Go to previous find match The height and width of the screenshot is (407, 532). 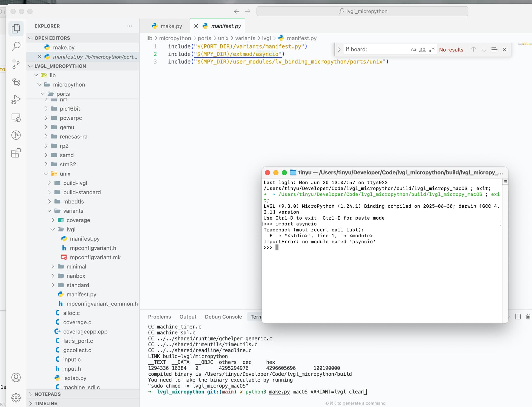474,49
